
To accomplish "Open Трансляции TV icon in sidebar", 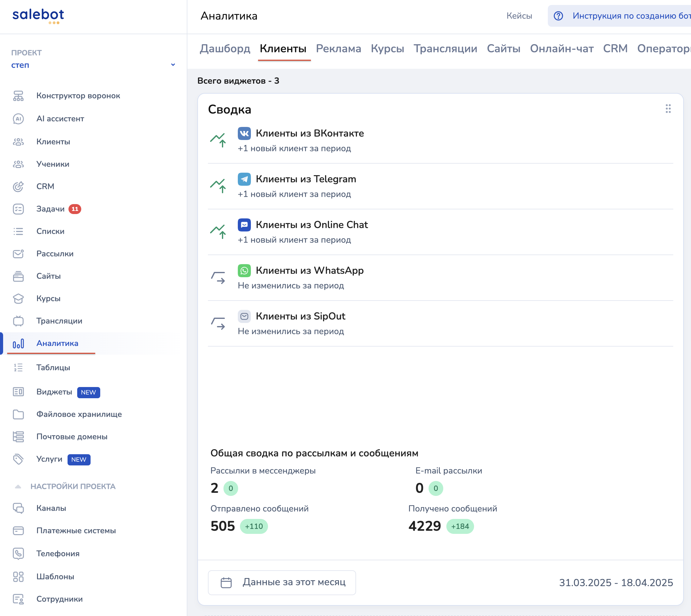I will pos(18,321).
